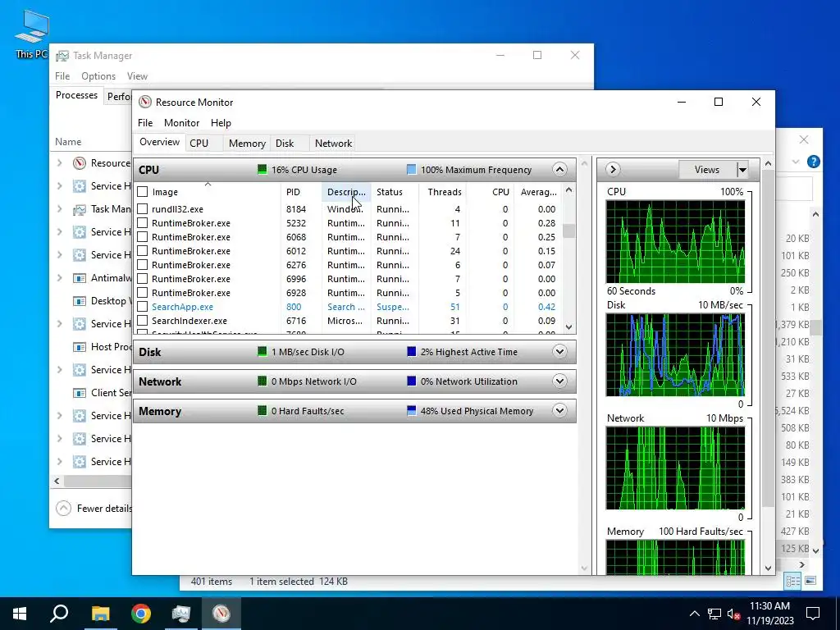
Task: Click Resource Monitor process icon in Task Manager
Action: (80, 163)
